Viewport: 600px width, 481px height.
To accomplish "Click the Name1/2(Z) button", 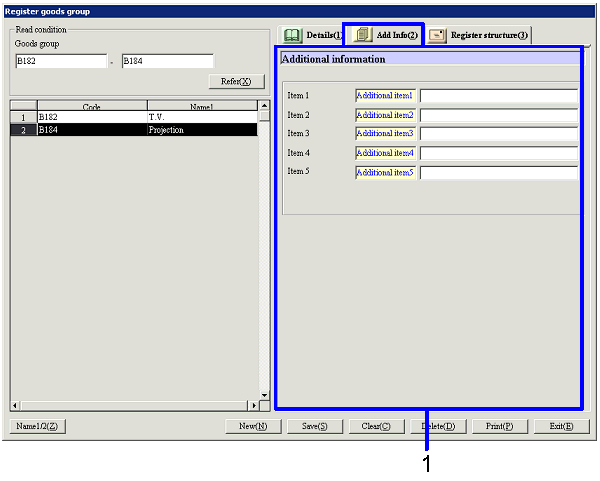I will [38, 426].
